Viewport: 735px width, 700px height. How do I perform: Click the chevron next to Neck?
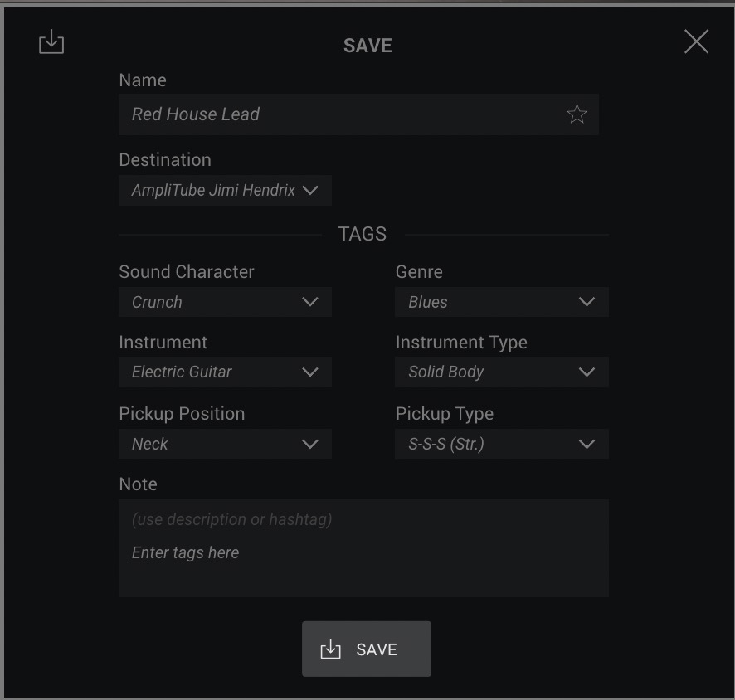[x=310, y=444]
